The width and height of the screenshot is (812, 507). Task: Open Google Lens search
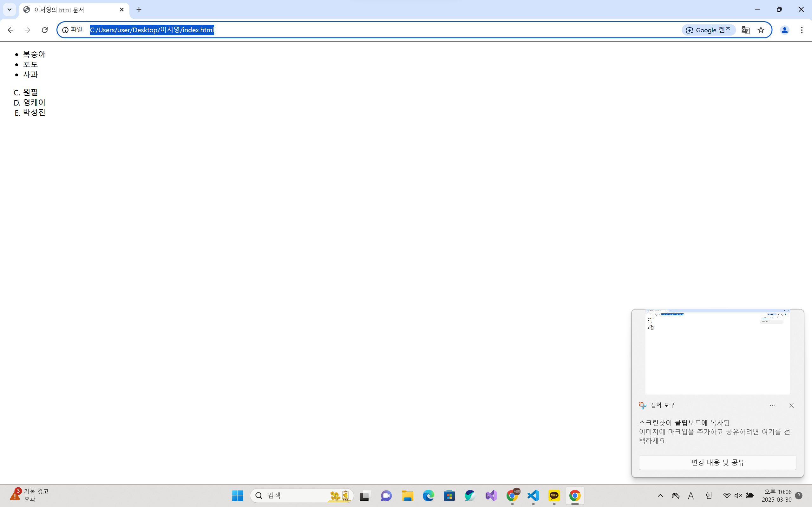[x=708, y=30]
